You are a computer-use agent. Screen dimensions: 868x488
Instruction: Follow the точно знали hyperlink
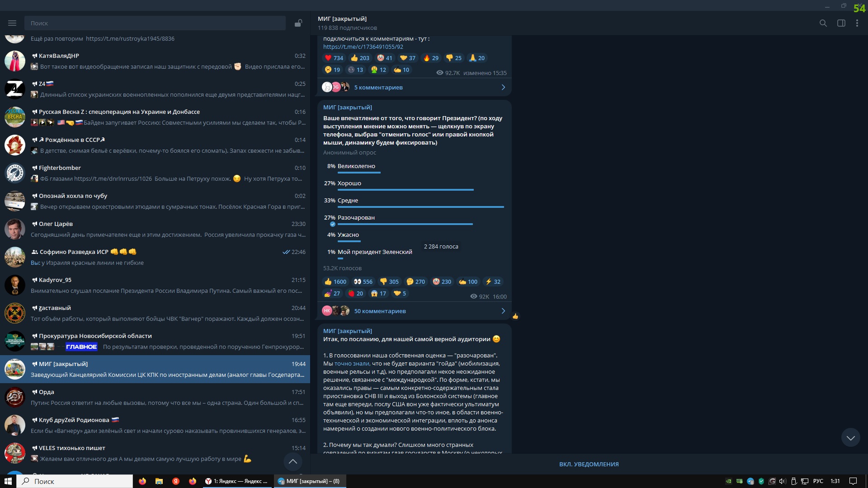pyautogui.click(x=352, y=363)
